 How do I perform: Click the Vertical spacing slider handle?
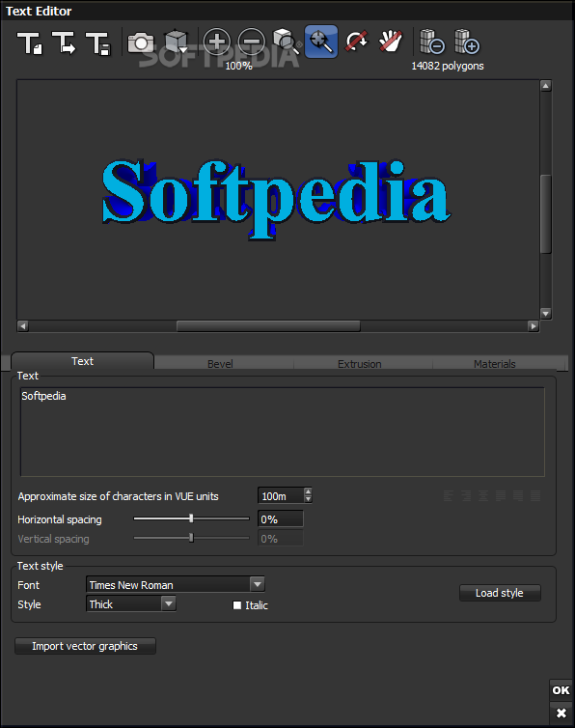pos(191,538)
